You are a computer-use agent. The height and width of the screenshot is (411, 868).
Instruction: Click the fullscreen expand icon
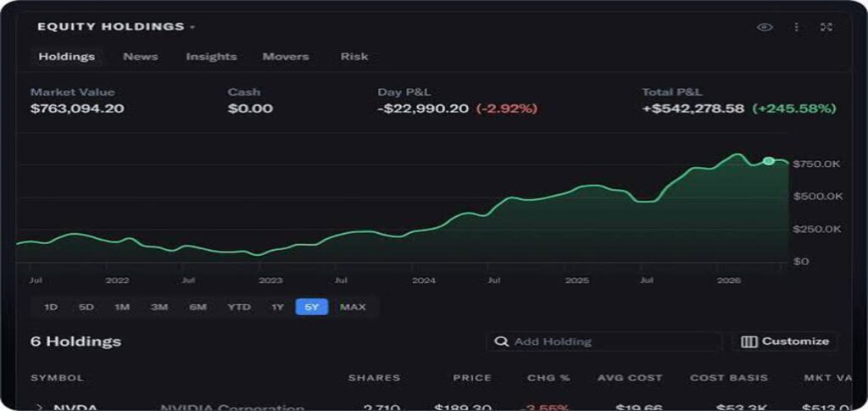click(826, 27)
